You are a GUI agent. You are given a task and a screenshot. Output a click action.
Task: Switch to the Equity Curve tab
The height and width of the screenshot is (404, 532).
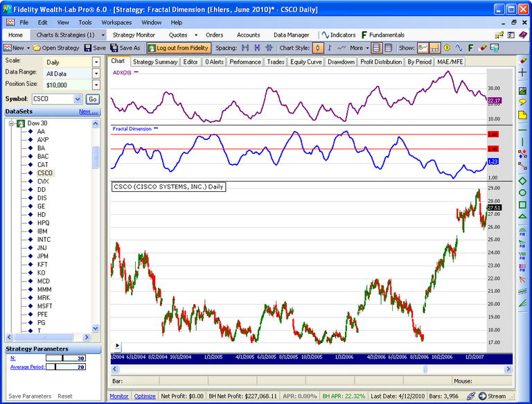coord(307,62)
